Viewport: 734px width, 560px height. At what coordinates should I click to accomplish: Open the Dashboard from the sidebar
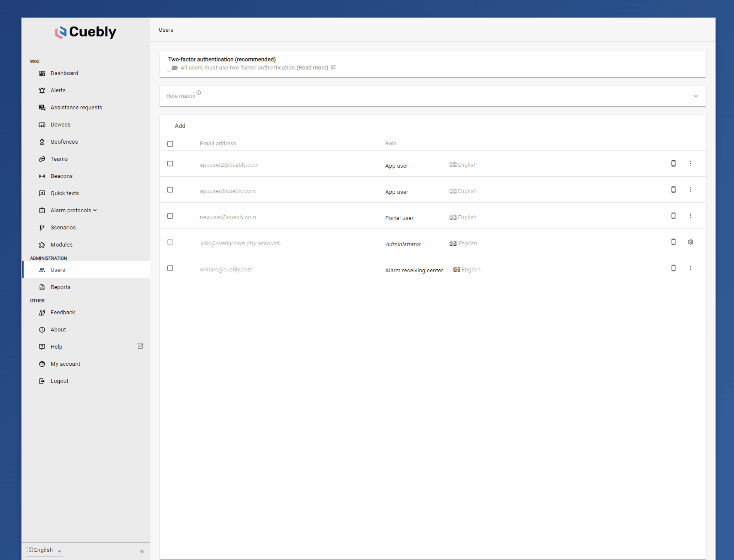64,73
